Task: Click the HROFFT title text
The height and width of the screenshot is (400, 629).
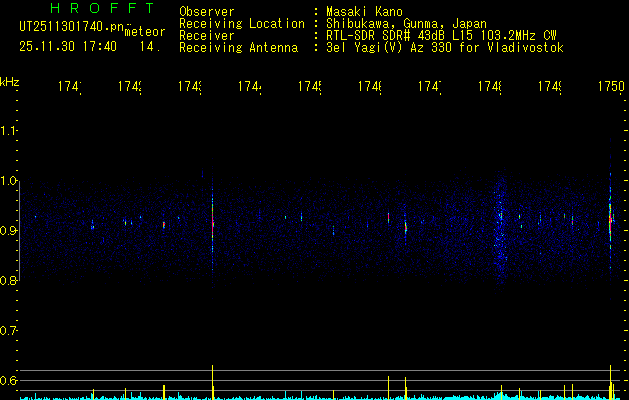Action: click(102, 8)
